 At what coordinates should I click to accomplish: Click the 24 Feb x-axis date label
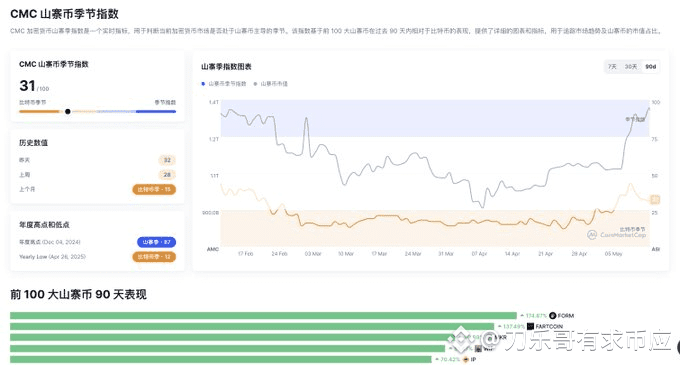point(279,254)
